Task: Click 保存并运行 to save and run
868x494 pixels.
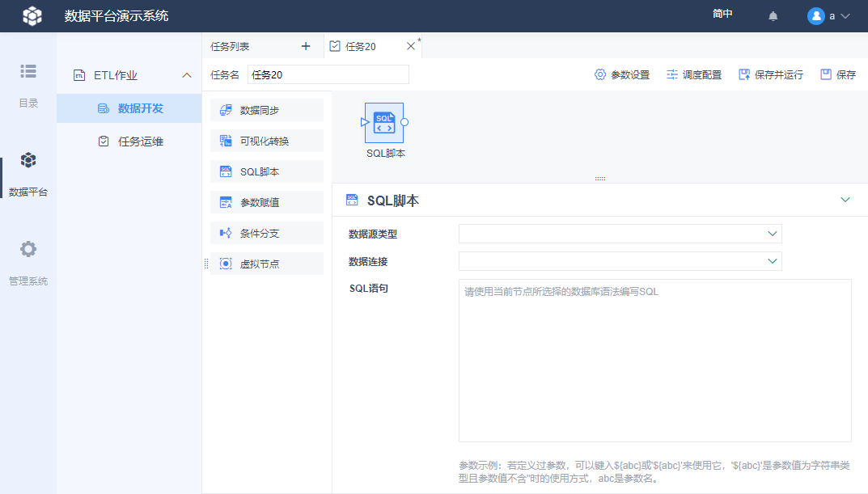Action: point(770,74)
